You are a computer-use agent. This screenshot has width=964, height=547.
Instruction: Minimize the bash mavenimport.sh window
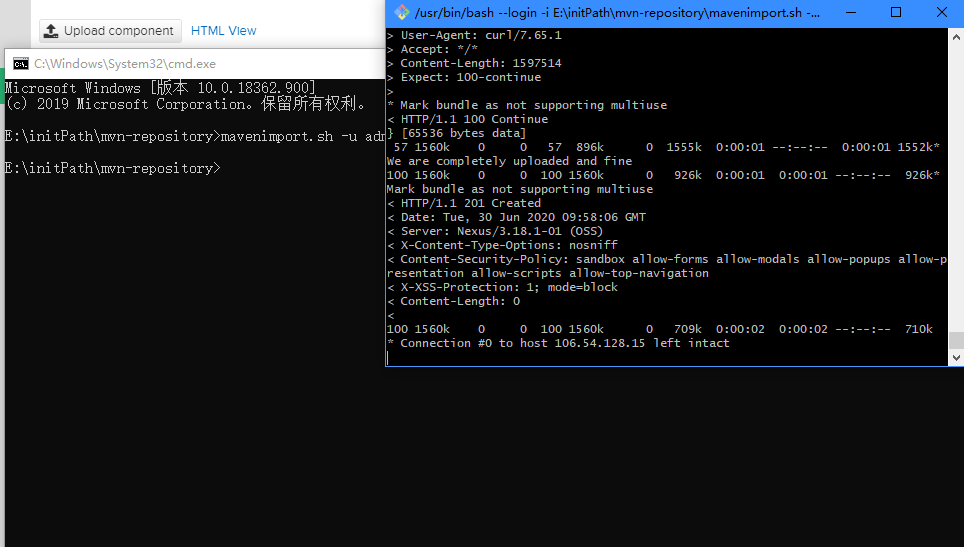(851, 12)
